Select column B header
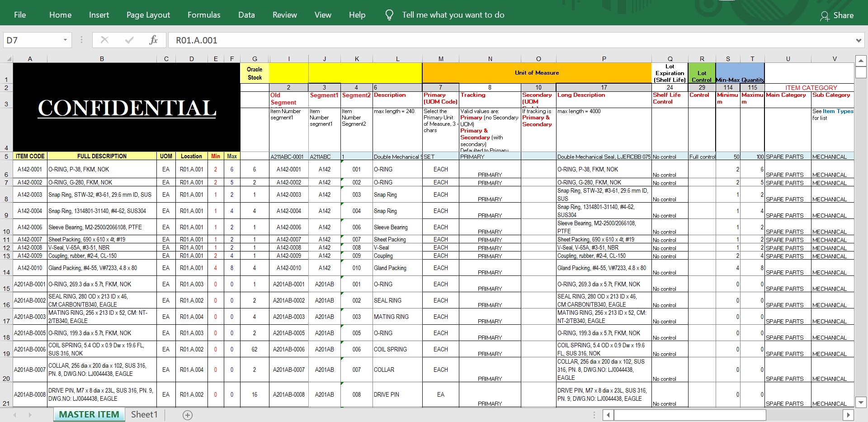Image resolution: width=868 pixels, height=422 pixels. pyautogui.click(x=102, y=59)
